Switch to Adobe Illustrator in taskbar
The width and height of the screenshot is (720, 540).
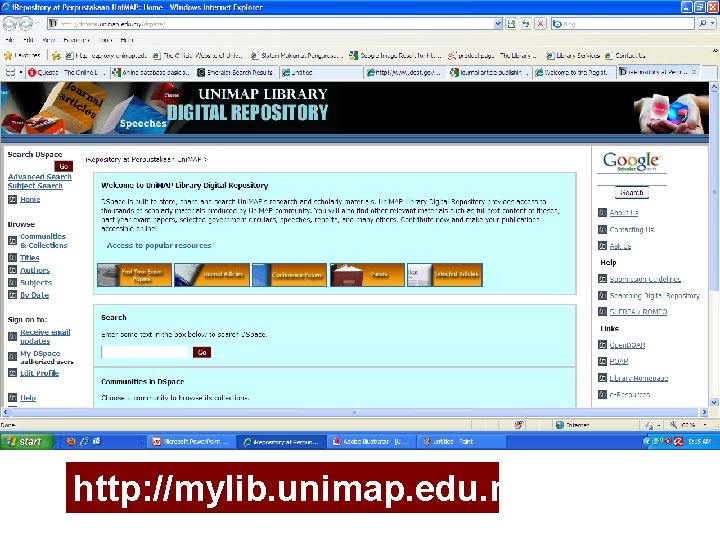click(x=372, y=442)
